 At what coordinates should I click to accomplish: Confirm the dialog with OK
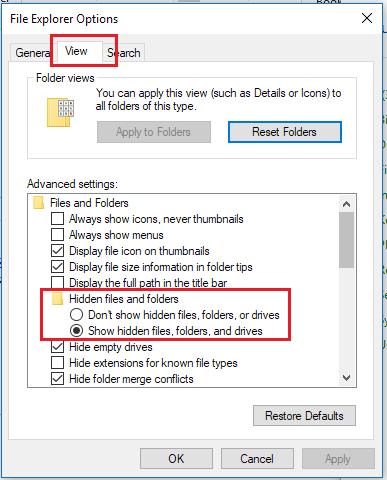[x=176, y=459]
